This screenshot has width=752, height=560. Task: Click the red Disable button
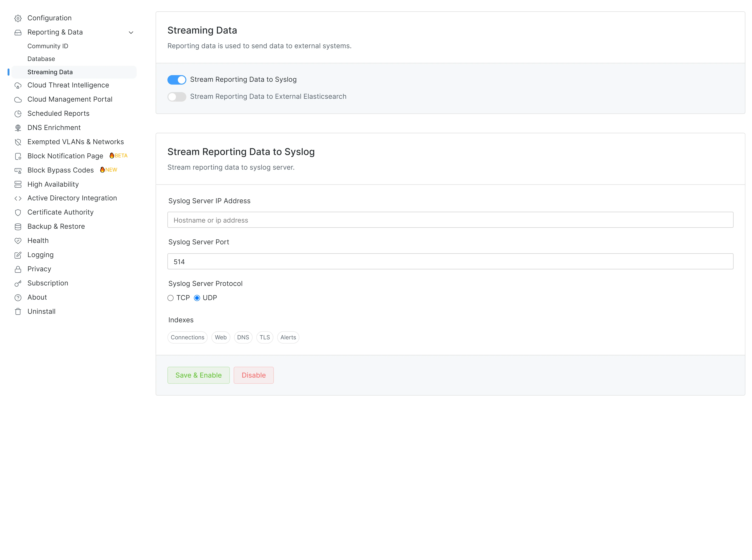pyautogui.click(x=253, y=375)
